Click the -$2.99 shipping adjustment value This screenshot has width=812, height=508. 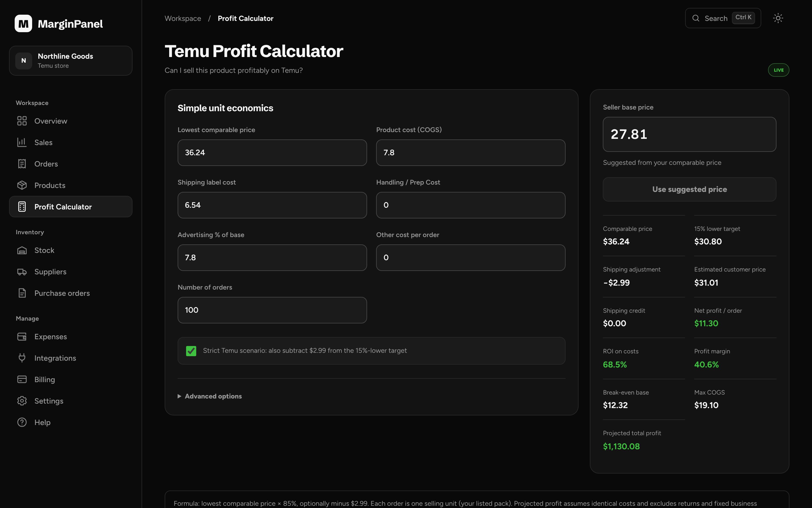616,283
